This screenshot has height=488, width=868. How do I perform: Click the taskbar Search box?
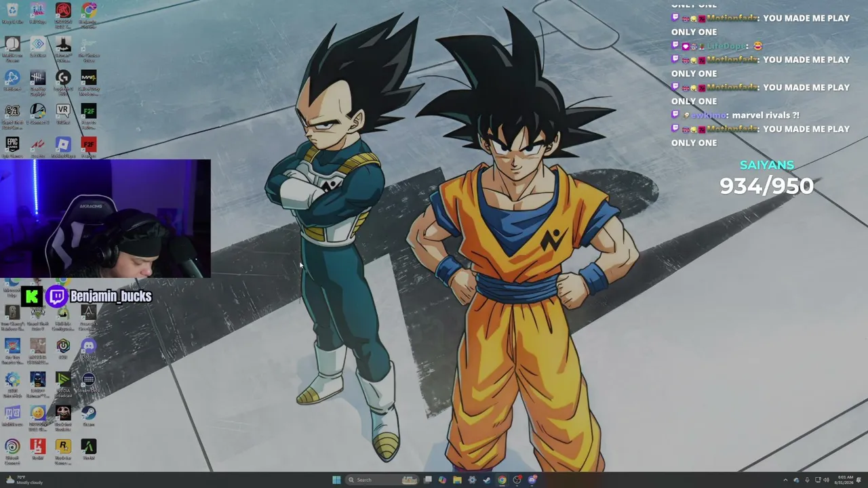[382, 480]
